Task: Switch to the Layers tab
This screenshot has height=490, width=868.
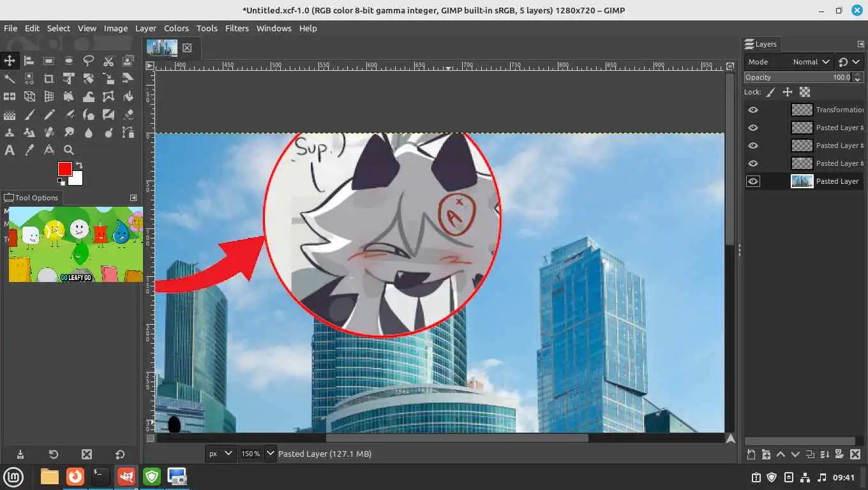Action: click(x=761, y=44)
